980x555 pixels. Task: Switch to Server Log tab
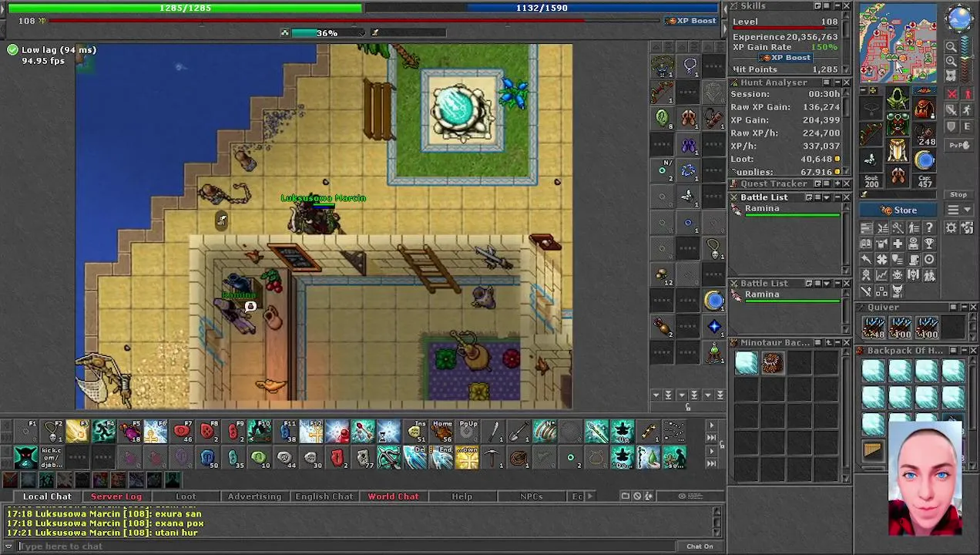pos(116,496)
